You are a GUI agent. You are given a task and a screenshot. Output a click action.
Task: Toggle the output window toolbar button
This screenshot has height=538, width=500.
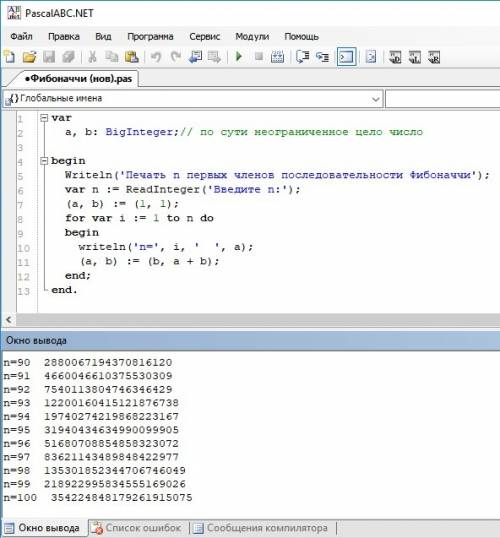click(x=346, y=57)
